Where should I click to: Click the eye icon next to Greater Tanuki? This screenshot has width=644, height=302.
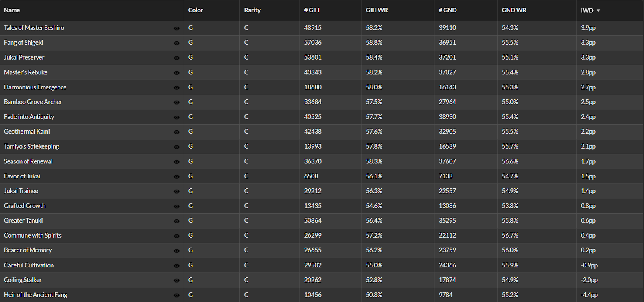point(176,221)
